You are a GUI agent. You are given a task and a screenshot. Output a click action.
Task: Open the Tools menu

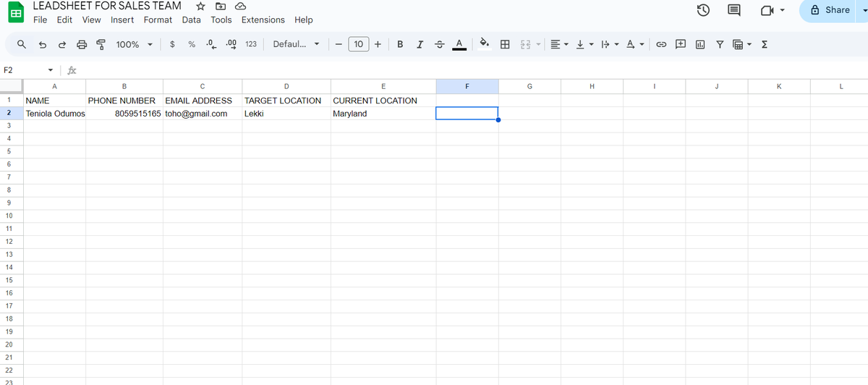pyautogui.click(x=221, y=20)
